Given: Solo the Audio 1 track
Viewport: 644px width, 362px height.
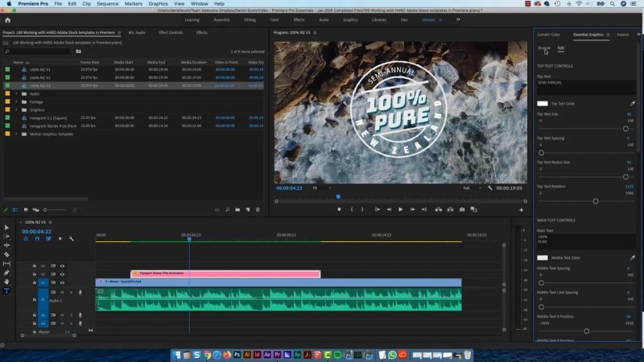Looking at the screenshot, I should coord(71,292).
